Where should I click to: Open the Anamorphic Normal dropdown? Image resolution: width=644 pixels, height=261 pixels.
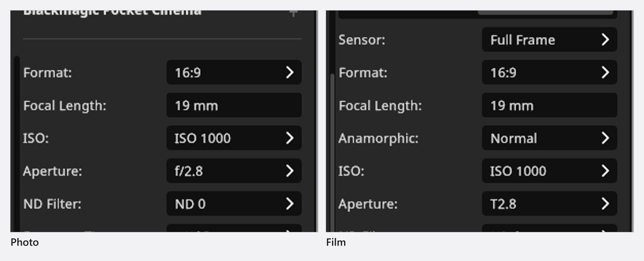click(549, 138)
